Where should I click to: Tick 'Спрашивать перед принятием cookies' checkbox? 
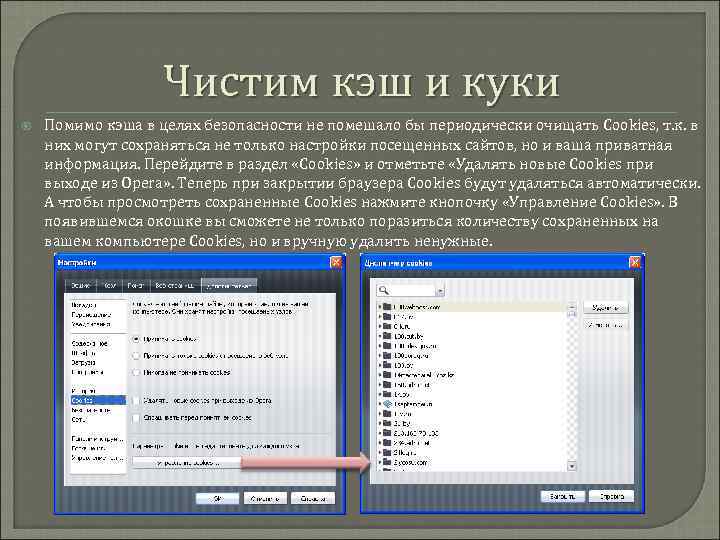pyautogui.click(x=136, y=418)
